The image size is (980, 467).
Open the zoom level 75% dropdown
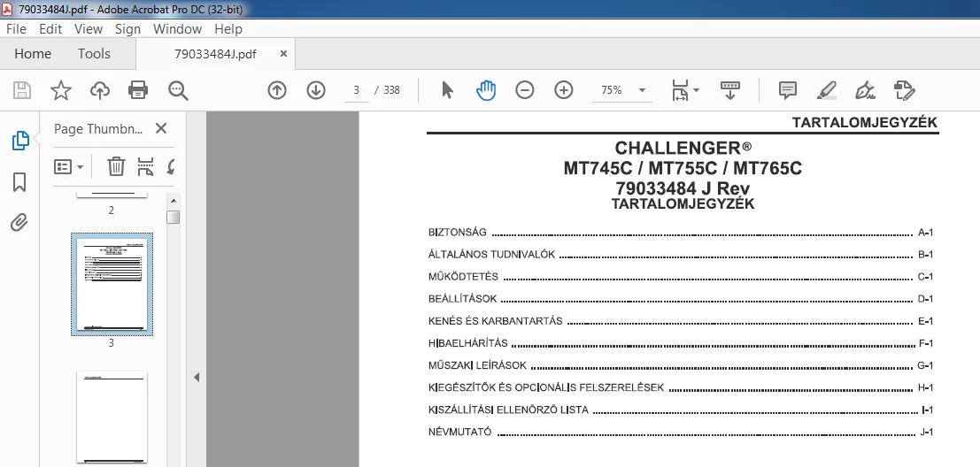[642, 90]
